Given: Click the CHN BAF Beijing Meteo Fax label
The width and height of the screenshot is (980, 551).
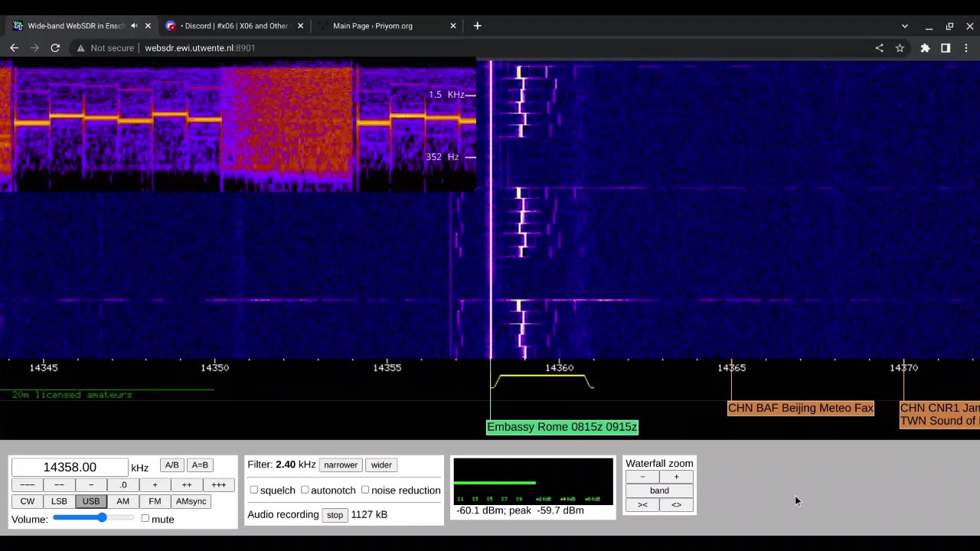Looking at the screenshot, I should (800, 408).
